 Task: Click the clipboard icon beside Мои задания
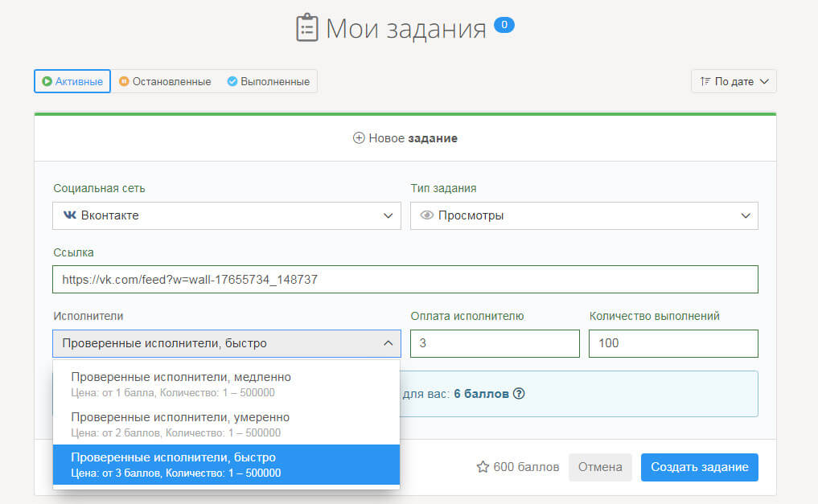coord(307,28)
